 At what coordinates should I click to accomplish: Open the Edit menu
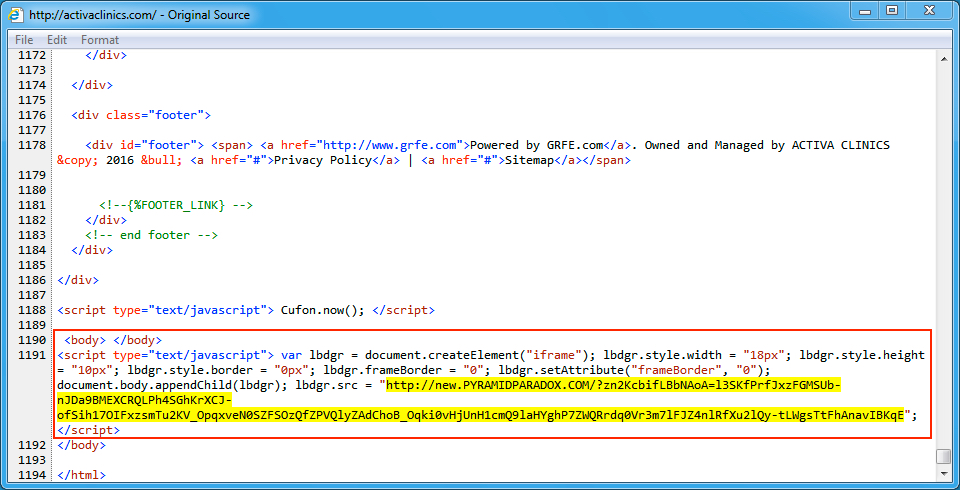click(57, 40)
